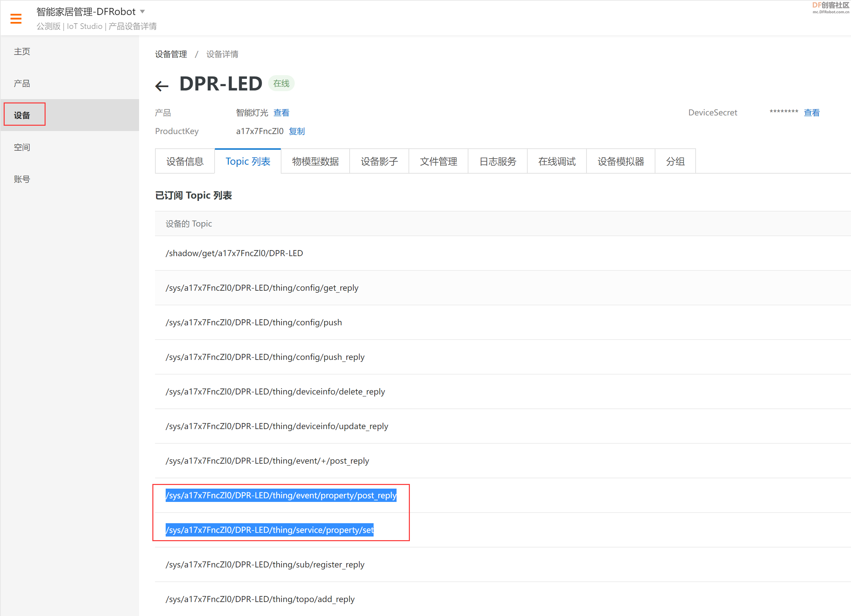Image resolution: width=851 pixels, height=616 pixels.
Task: Click the event/property/post_reply topic
Action: click(281, 495)
